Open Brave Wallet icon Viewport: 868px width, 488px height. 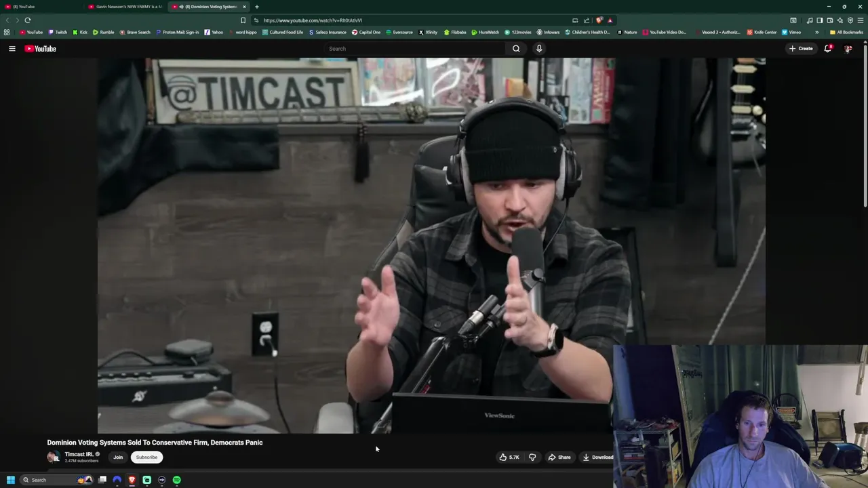[829, 20]
